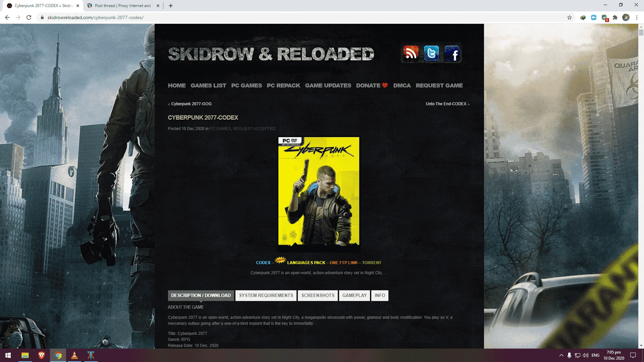
Task: Open the Donate menu item
Action: [372, 85]
